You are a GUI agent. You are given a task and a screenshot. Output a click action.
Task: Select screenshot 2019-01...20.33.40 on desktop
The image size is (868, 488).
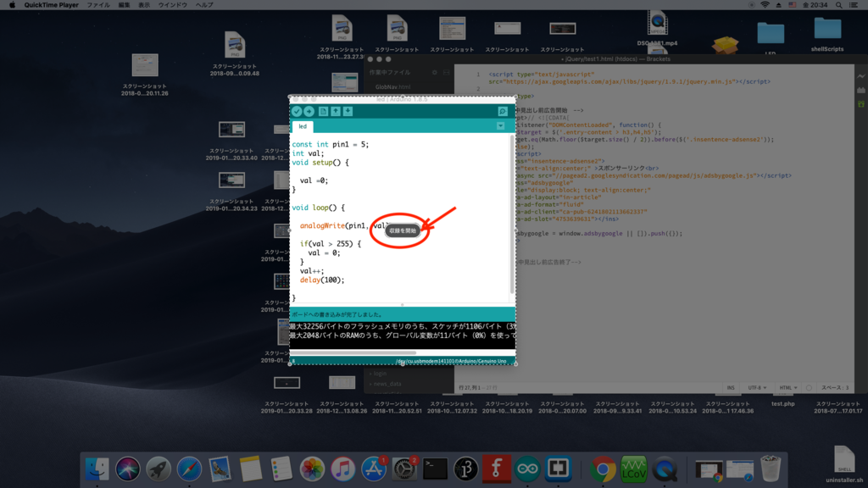click(231, 141)
